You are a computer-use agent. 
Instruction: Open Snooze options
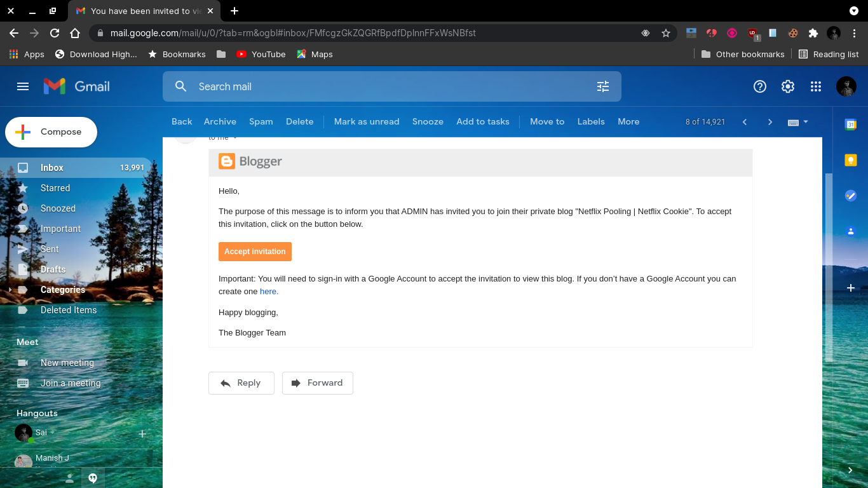click(428, 122)
